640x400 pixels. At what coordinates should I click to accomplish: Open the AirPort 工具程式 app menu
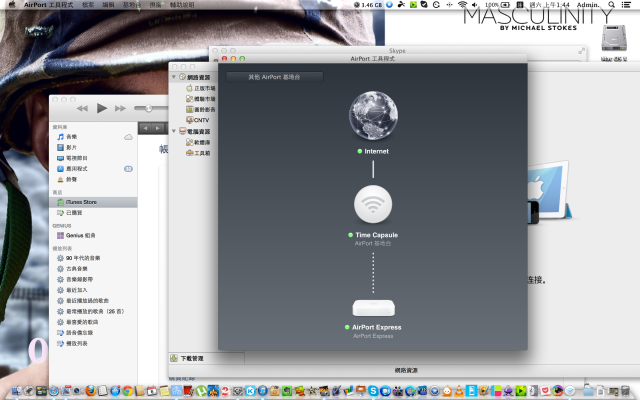pos(48,5)
